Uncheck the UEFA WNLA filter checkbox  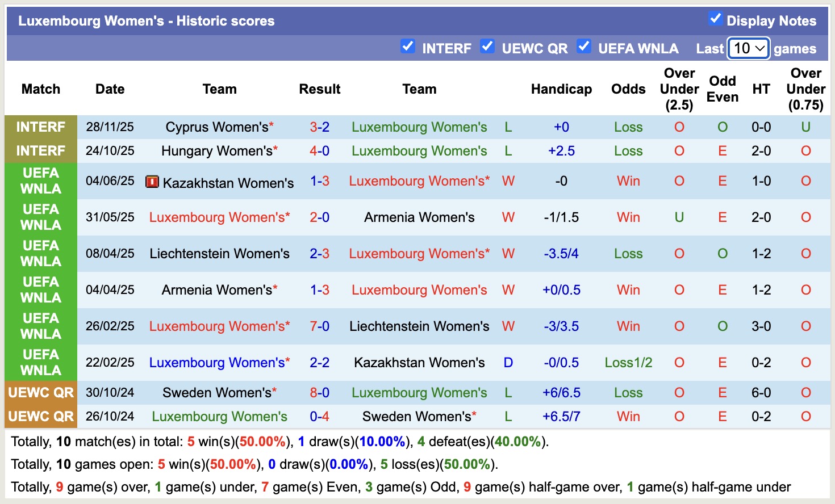[584, 47]
